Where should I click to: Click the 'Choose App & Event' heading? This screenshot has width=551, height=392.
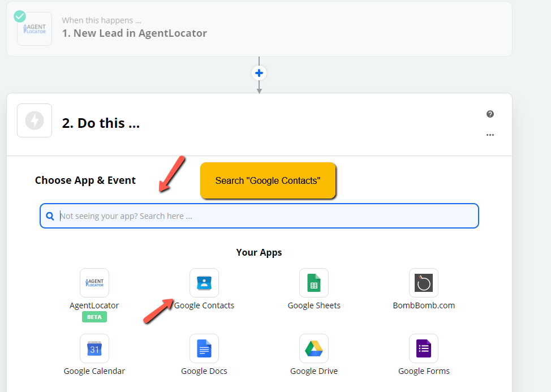click(x=85, y=180)
